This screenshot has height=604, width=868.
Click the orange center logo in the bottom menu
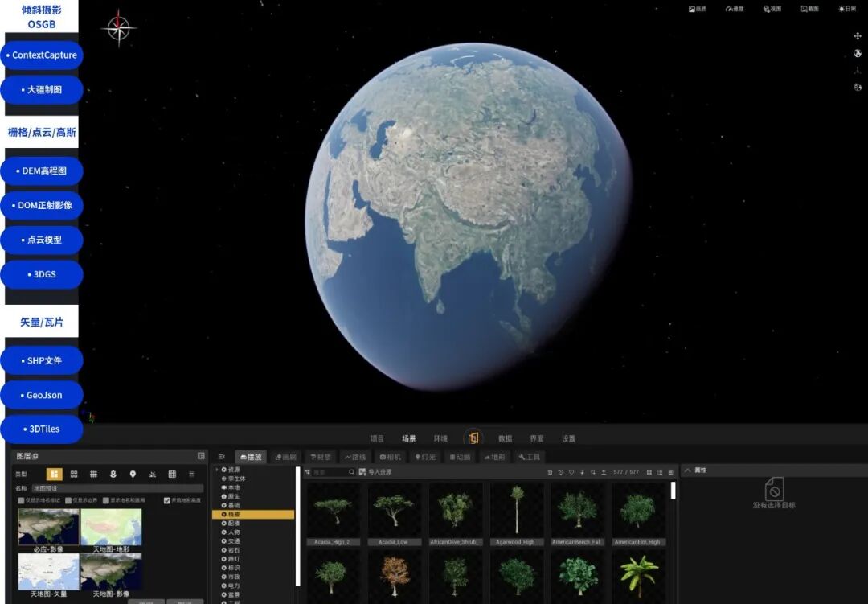473,438
